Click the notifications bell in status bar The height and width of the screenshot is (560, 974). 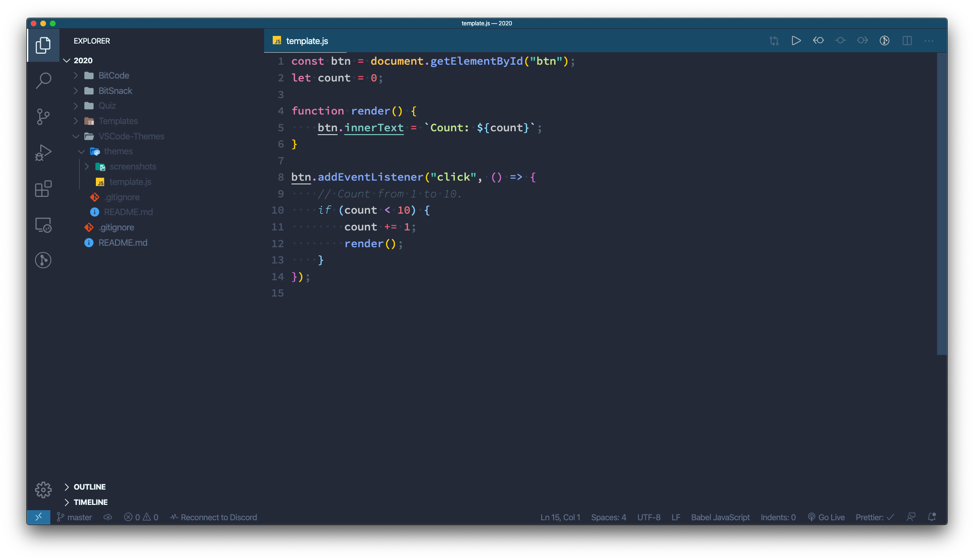932,517
